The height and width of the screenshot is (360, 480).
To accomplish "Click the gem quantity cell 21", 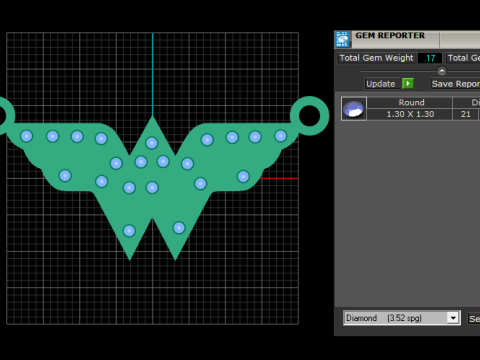I will (x=466, y=114).
